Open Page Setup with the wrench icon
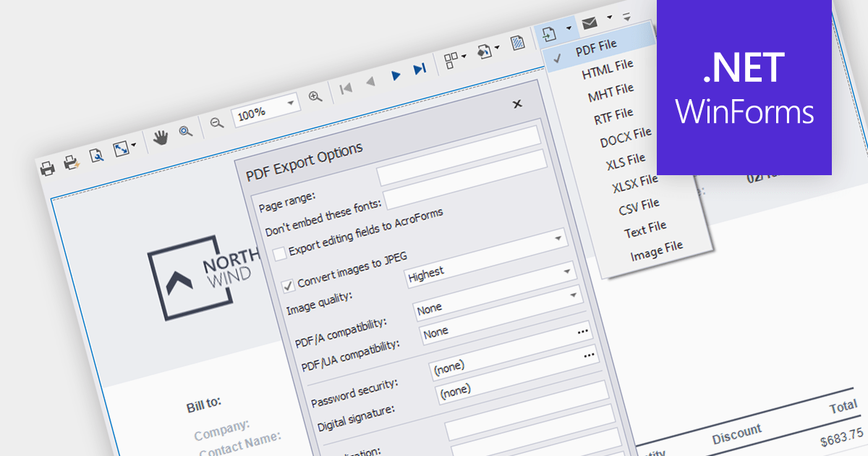The height and width of the screenshot is (456, 868). (95, 153)
